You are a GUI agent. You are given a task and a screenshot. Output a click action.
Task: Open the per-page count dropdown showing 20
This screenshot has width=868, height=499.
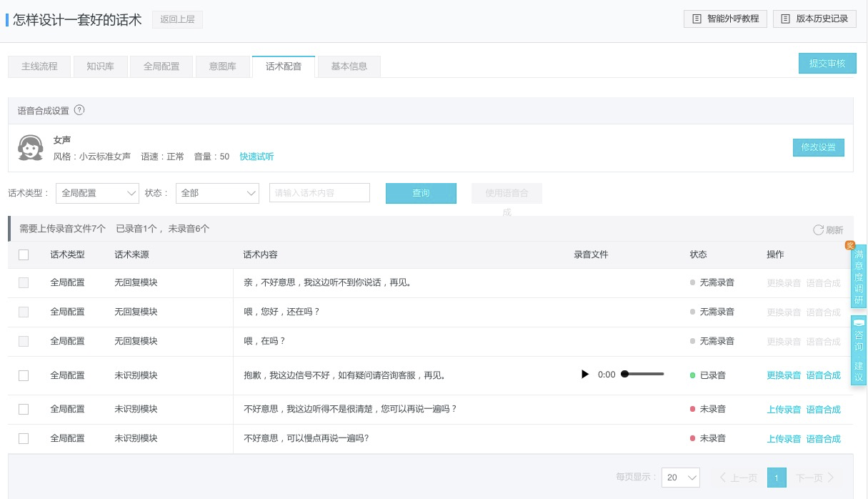680,478
